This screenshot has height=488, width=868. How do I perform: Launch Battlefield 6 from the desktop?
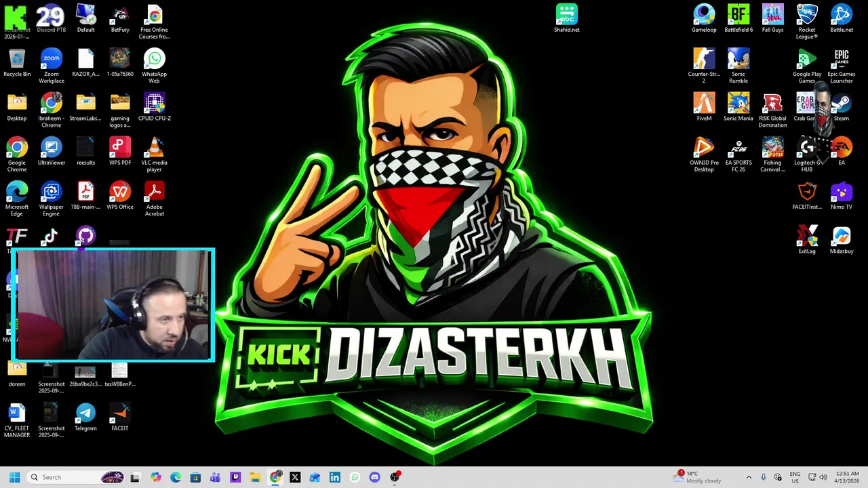(738, 18)
